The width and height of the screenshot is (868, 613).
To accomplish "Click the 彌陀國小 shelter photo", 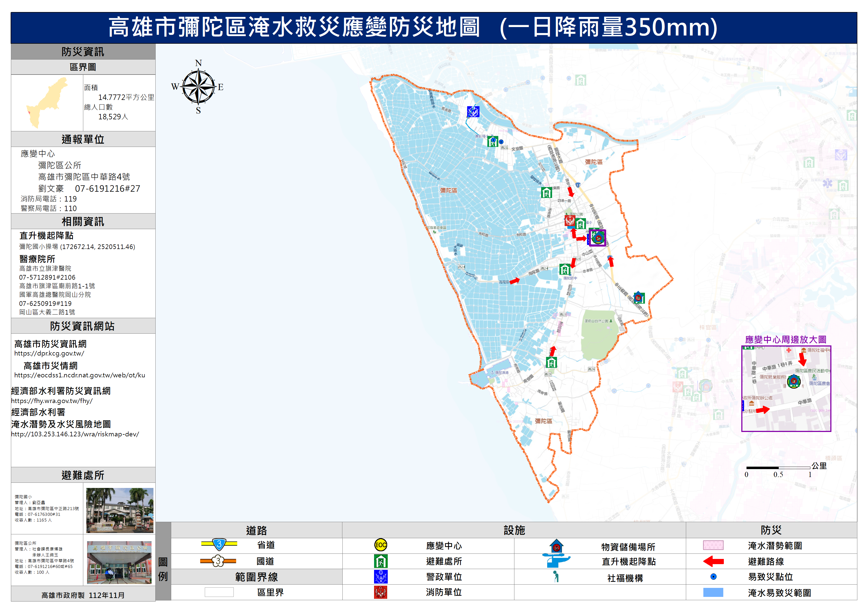I will pyautogui.click(x=120, y=510).
